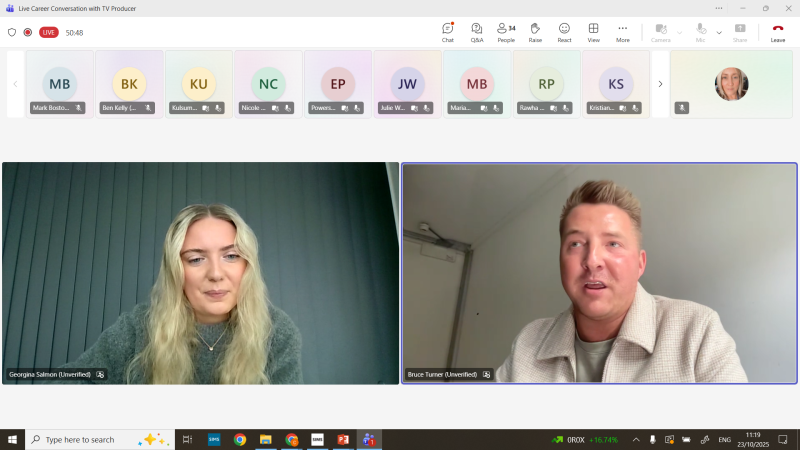The image size is (800, 450).
Task: Show the People participant list
Action: (x=506, y=32)
